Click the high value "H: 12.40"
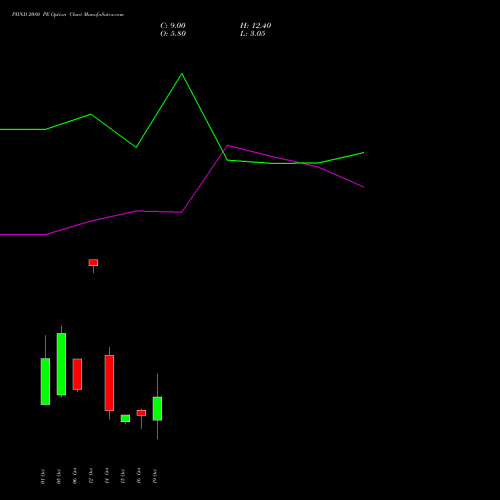The height and width of the screenshot is (500, 500). pos(255,26)
